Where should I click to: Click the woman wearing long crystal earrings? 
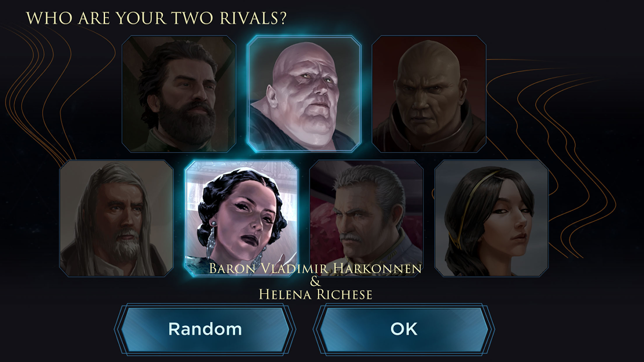(242, 218)
